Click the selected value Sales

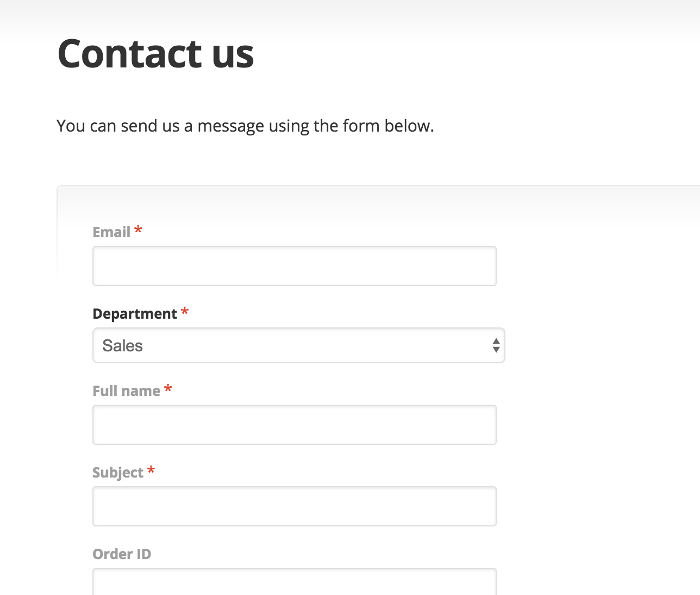point(123,346)
